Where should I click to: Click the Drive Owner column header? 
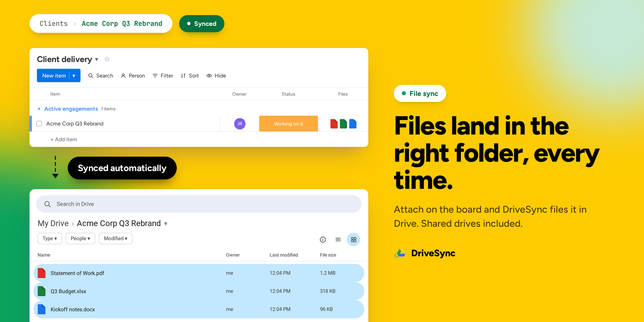233,255
